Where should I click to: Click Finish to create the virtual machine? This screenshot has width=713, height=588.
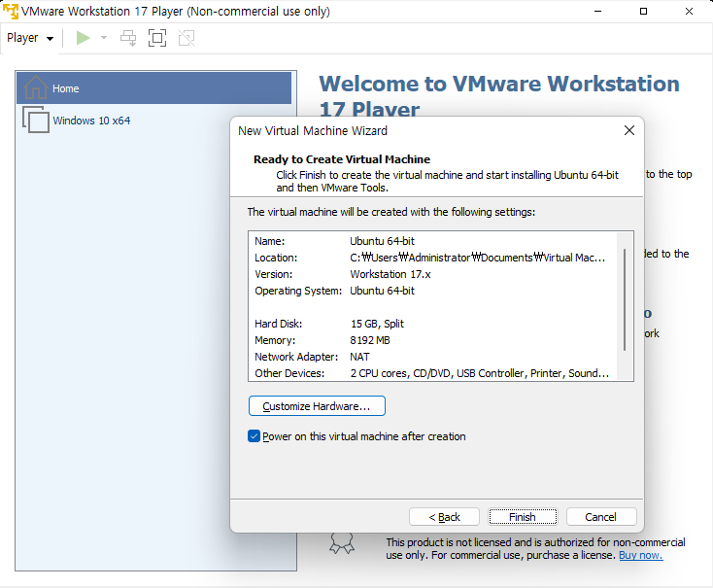pyautogui.click(x=523, y=517)
